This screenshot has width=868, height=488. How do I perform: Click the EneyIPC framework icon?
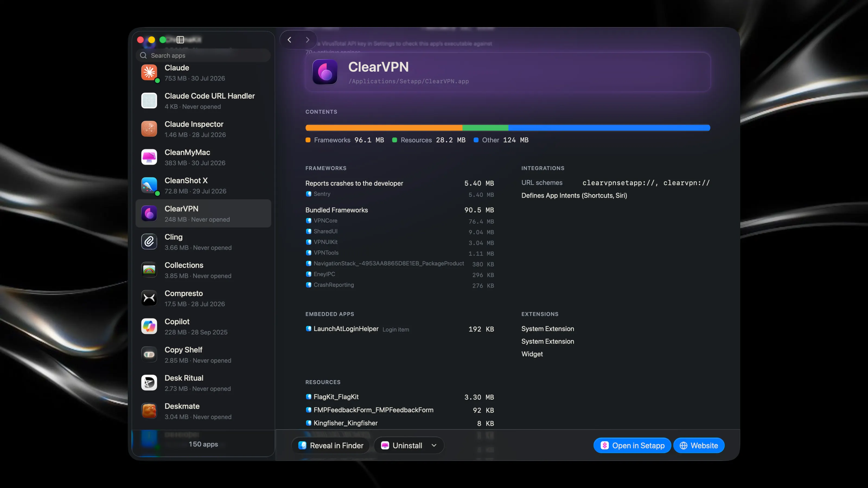tap(308, 274)
